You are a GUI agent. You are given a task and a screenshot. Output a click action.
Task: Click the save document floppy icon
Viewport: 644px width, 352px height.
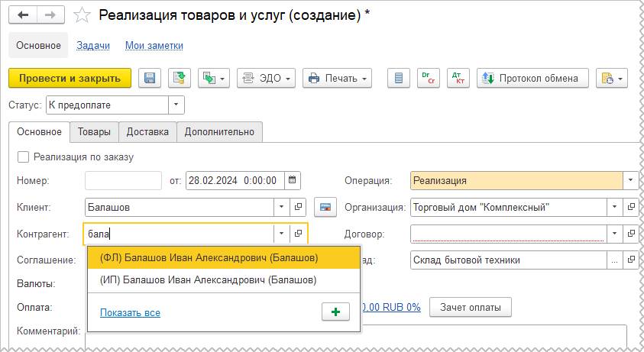(x=150, y=79)
